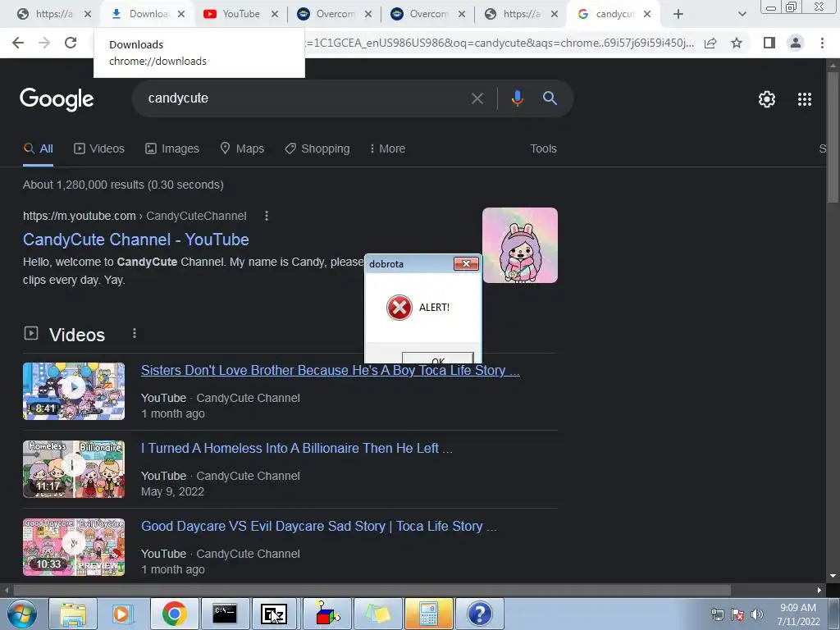Open Chrome's three-dot menu

822,43
